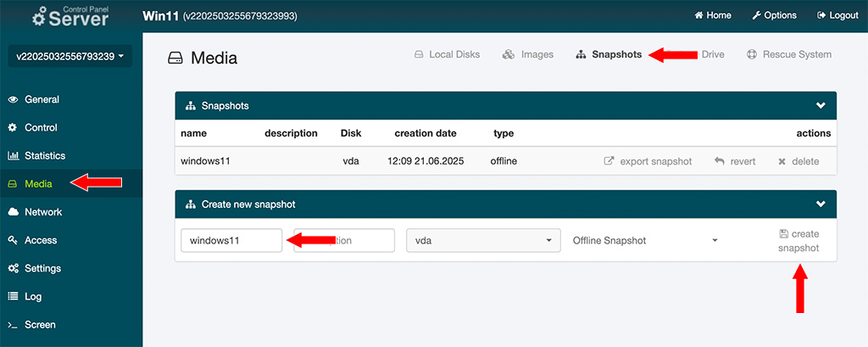Open the server selector v22025032556793239 dropdown

(70, 56)
